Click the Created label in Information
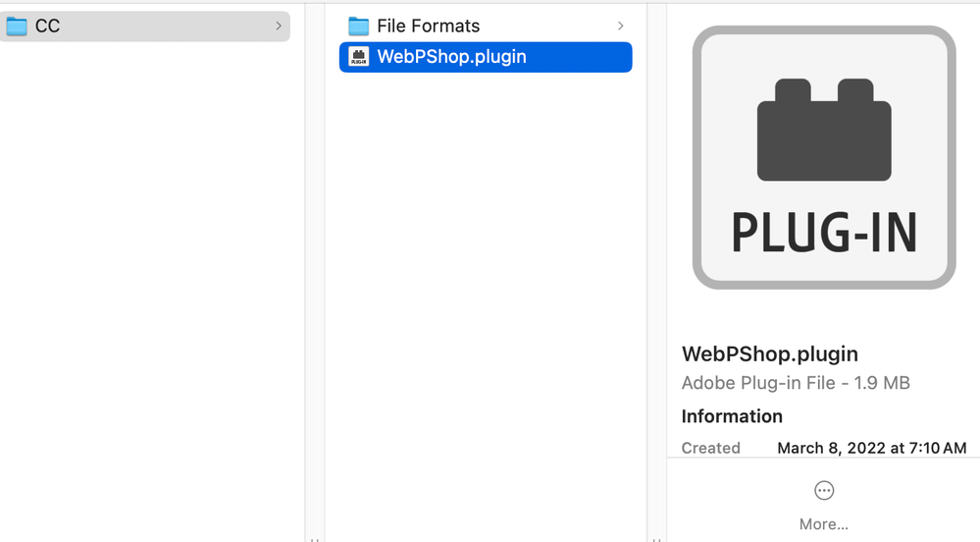980x542 pixels. tap(710, 448)
